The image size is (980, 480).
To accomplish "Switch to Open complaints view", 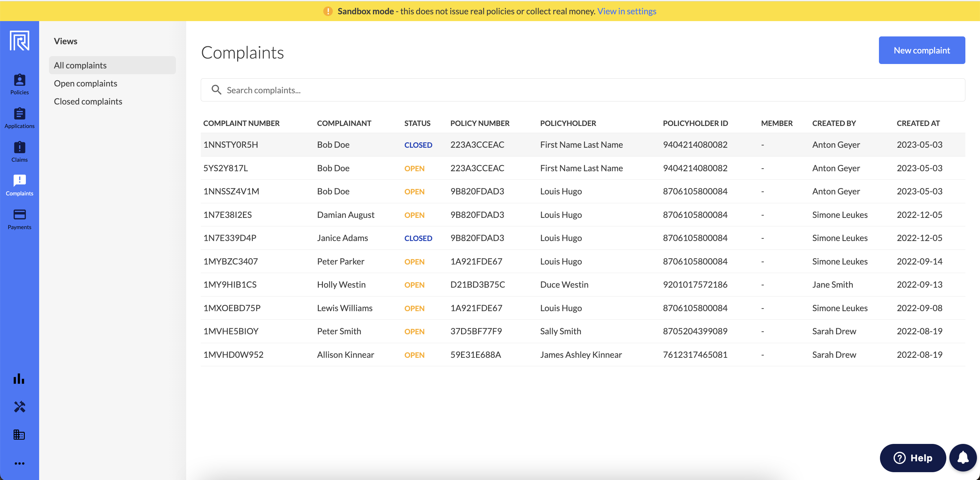I will pos(86,83).
